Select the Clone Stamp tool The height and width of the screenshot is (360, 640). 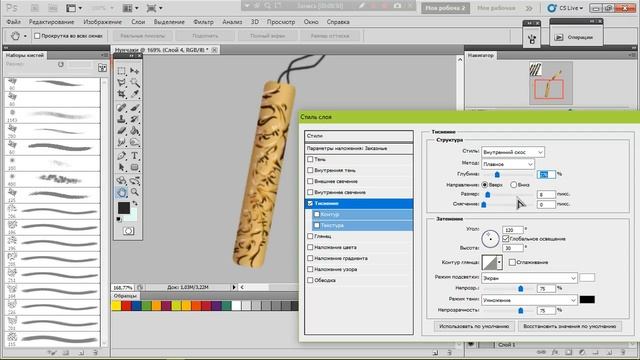click(122, 119)
